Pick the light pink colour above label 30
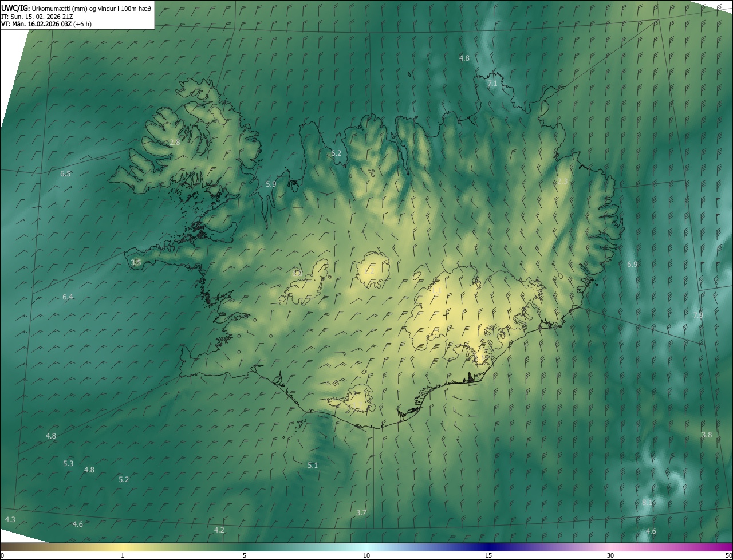Viewport: 733px width, 560px height. click(610, 547)
